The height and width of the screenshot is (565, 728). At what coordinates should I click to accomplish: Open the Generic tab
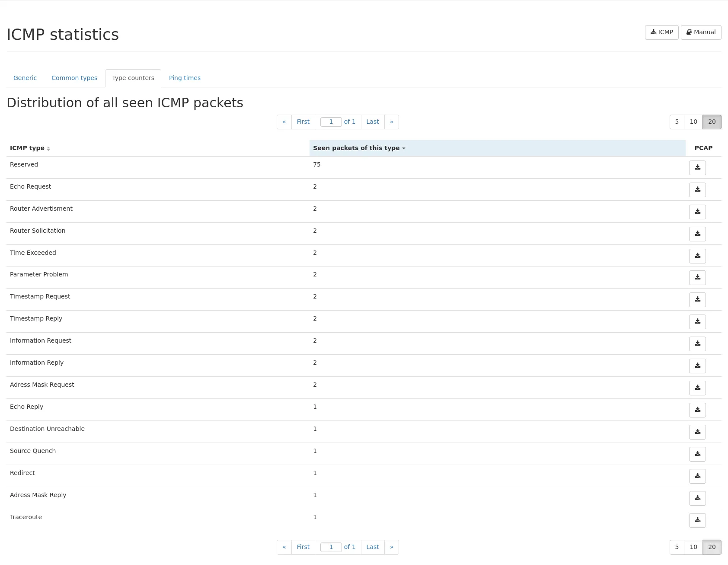25,78
